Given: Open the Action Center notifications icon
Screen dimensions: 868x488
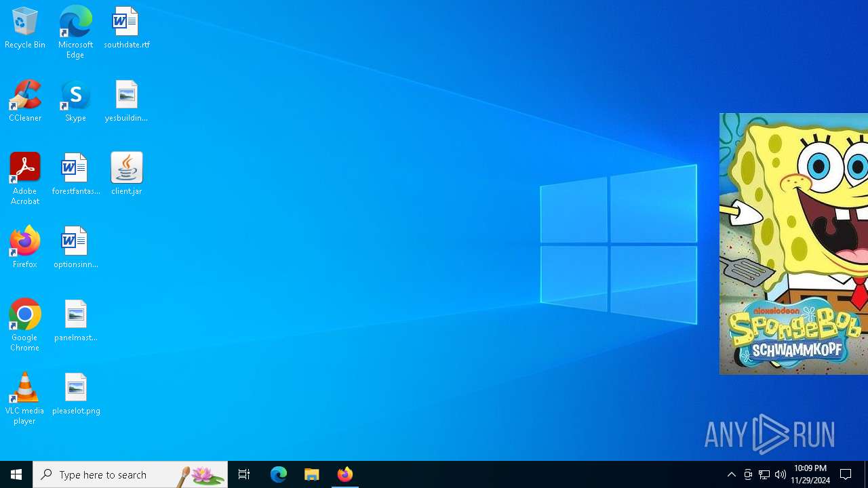Looking at the screenshot, I should (x=846, y=474).
